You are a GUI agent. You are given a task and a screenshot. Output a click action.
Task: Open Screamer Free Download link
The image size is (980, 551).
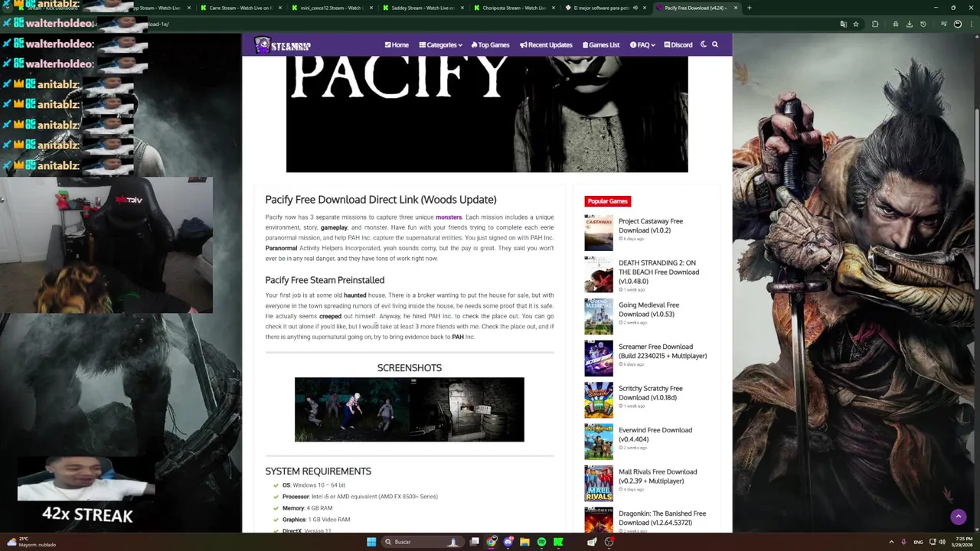(662, 351)
